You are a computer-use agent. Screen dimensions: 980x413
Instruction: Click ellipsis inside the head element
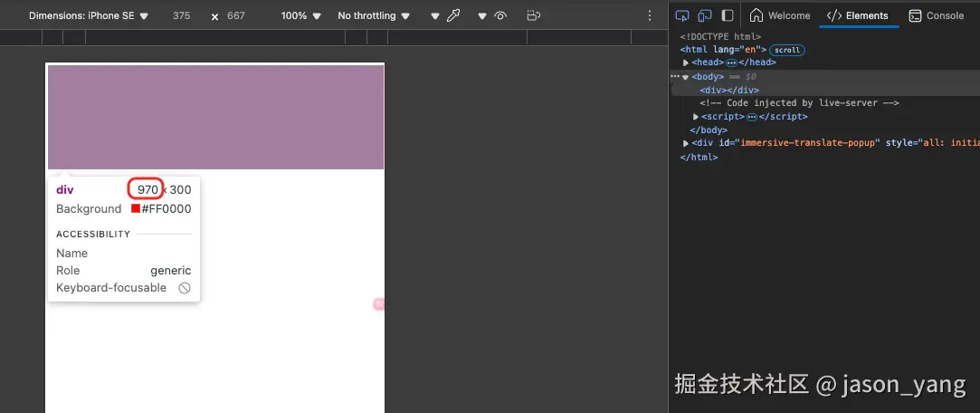point(731,62)
